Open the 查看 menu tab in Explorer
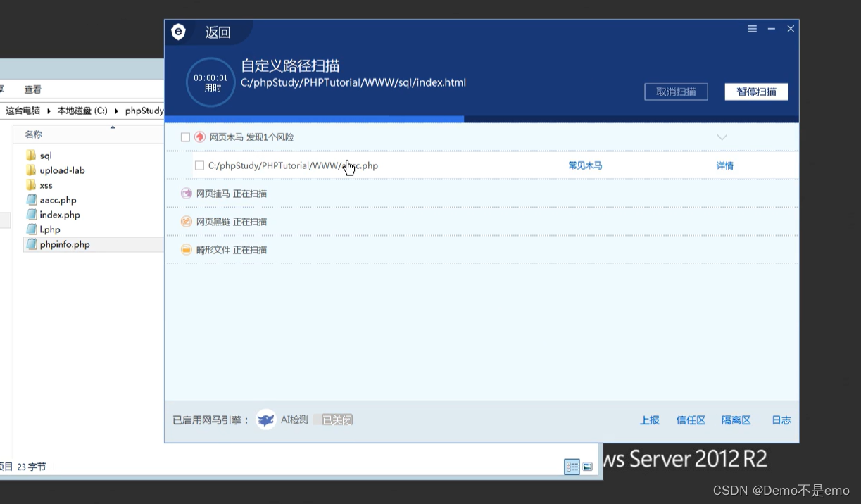 (33, 89)
